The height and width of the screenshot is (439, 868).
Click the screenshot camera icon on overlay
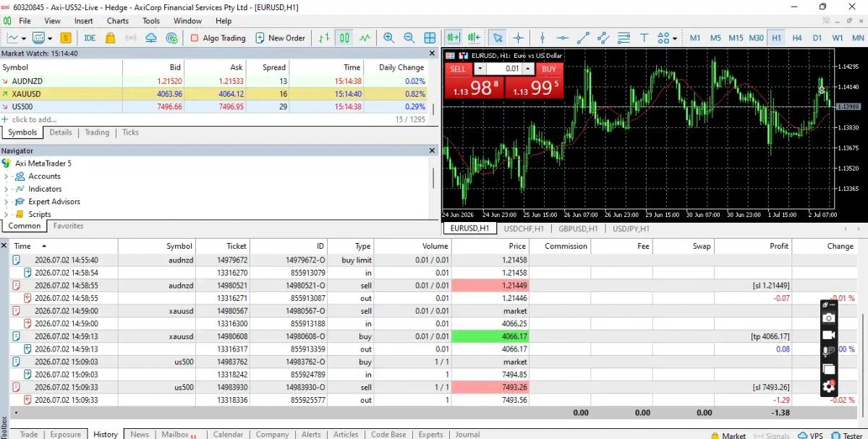click(829, 317)
